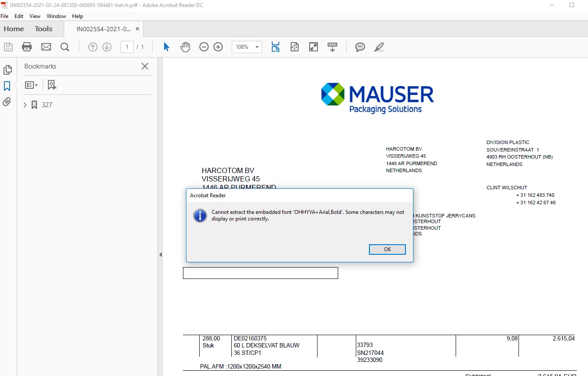Screen dimensions: 588x376
Task: Click the DE02160375 article number text
Action: (250, 339)
